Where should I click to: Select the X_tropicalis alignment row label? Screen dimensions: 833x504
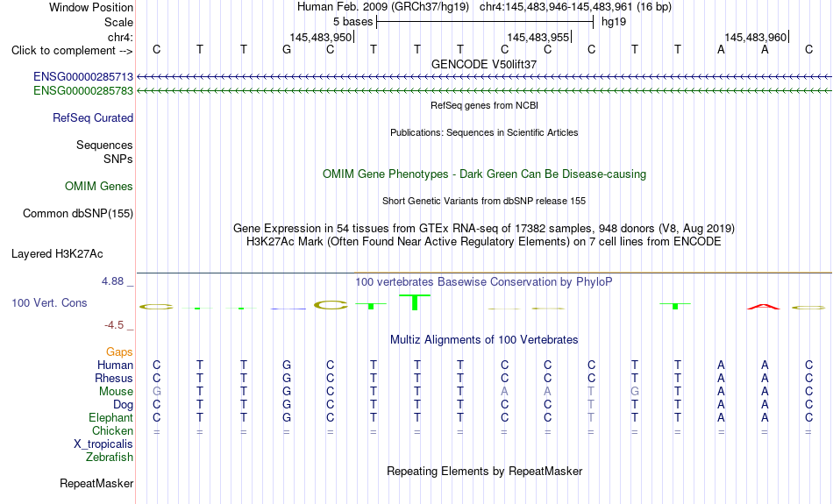coord(103,444)
